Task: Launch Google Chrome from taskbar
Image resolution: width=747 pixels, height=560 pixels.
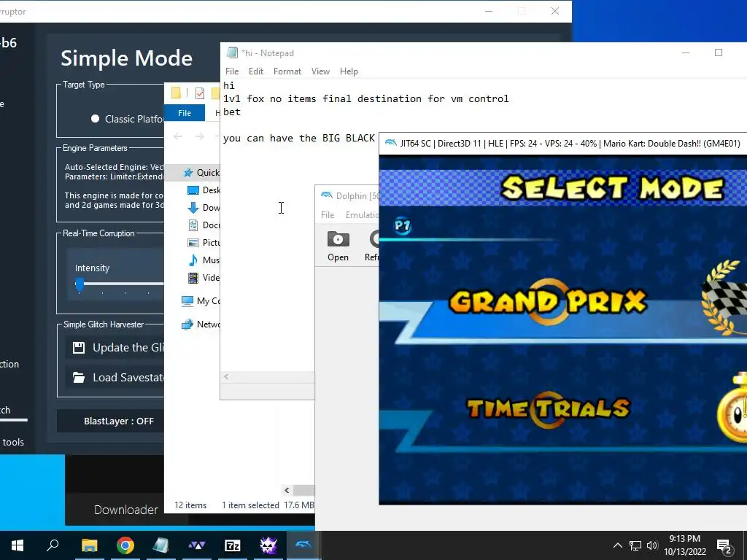Action: point(125,545)
